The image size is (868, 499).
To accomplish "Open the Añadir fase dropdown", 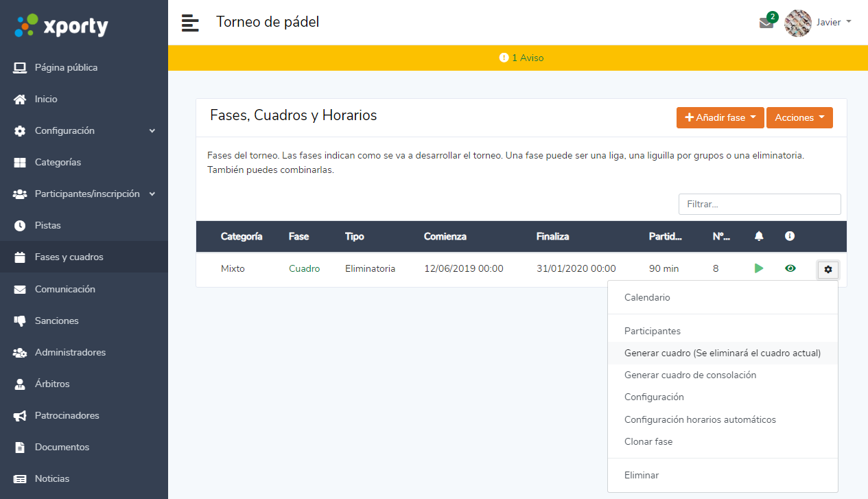I will coord(720,117).
